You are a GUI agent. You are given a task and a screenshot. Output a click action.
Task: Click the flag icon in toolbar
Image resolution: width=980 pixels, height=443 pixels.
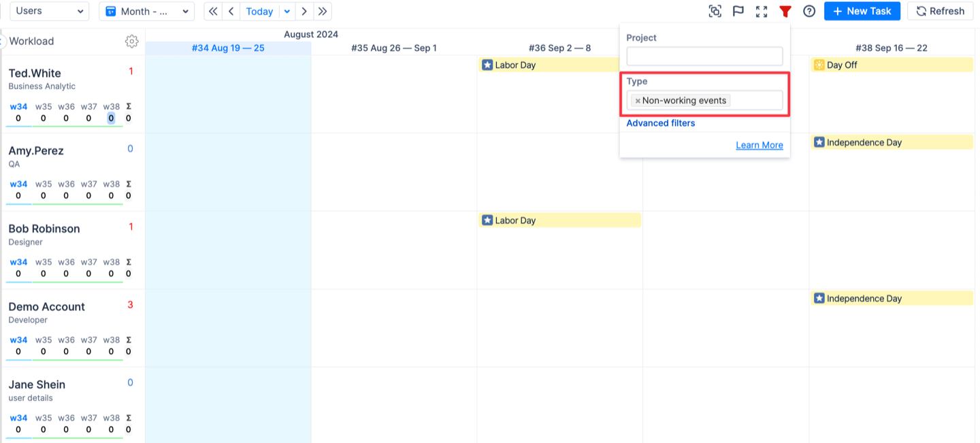(x=738, y=11)
